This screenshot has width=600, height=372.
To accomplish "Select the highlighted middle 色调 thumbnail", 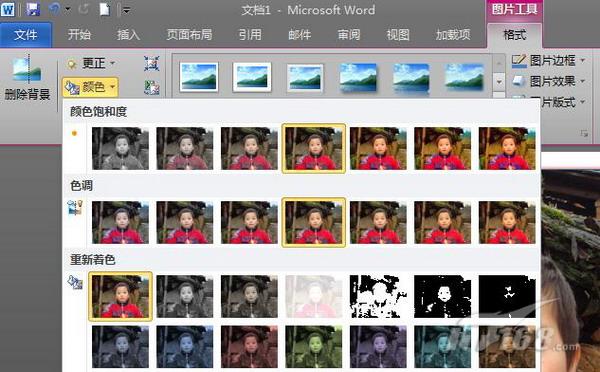I will click(x=314, y=222).
